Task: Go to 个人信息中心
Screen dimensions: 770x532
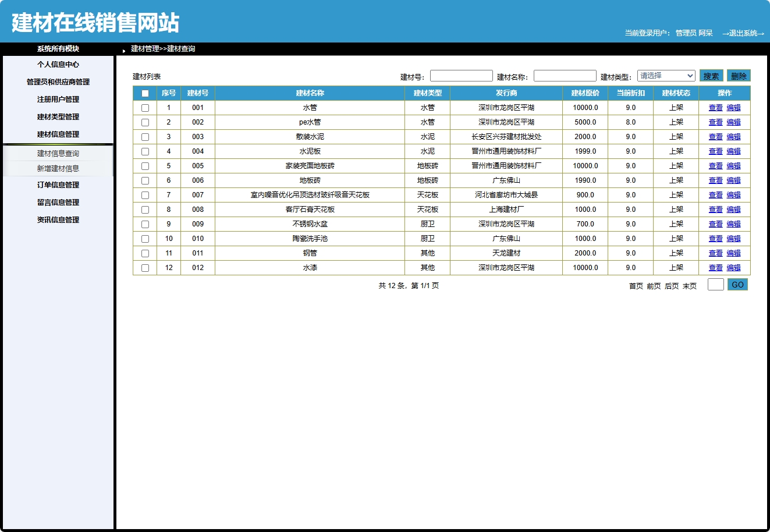Action: (58, 64)
